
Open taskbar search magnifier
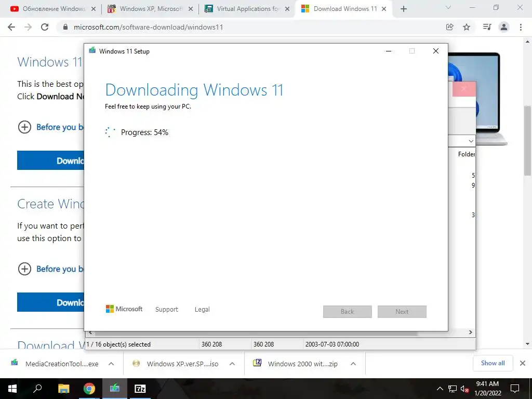(x=37, y=389)
